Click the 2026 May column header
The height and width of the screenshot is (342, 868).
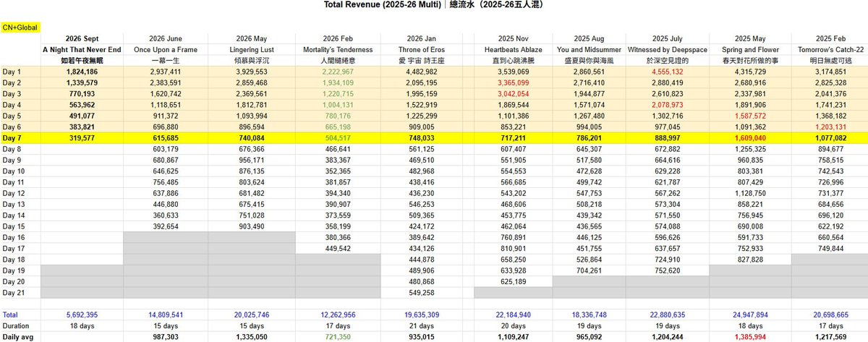(x=253, y=38)
